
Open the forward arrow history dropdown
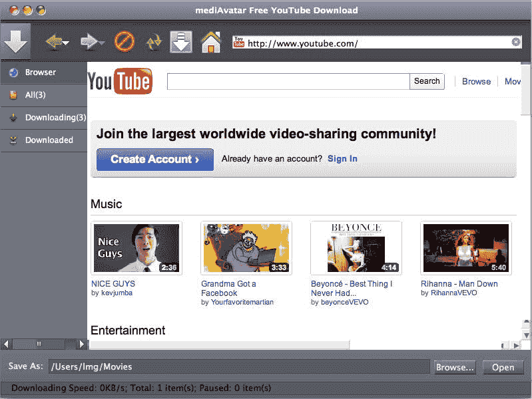pos(101,43)
